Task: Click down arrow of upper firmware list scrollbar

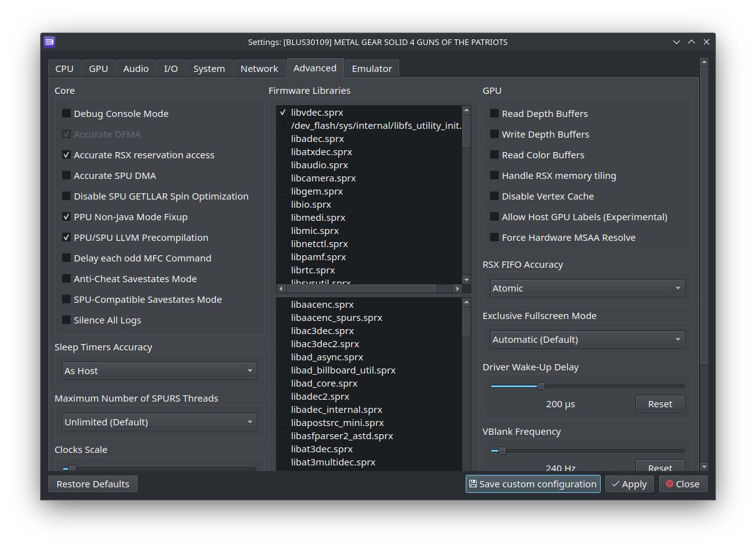Action: coord(466,280)
